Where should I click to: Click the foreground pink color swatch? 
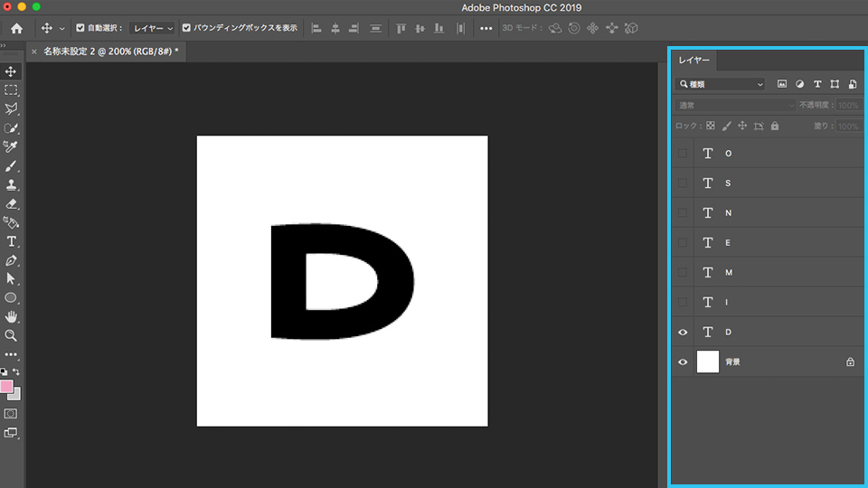[x=6, y=386]
